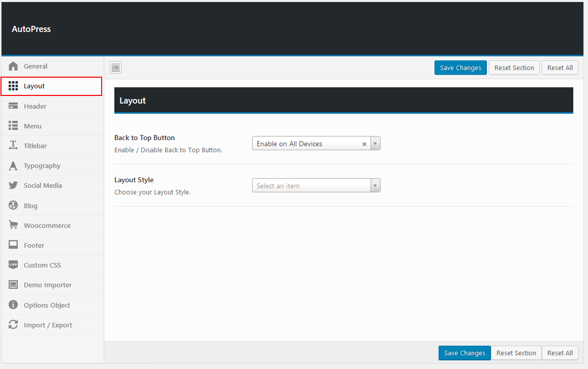Click the Back to Top Button label
Viewport: 588px width, 369px height.
pos(144,138)
